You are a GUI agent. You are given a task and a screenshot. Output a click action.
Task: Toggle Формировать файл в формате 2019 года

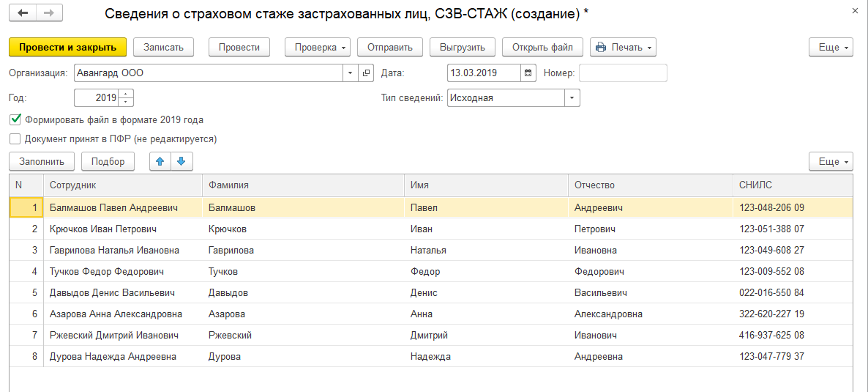pos(15,119)
